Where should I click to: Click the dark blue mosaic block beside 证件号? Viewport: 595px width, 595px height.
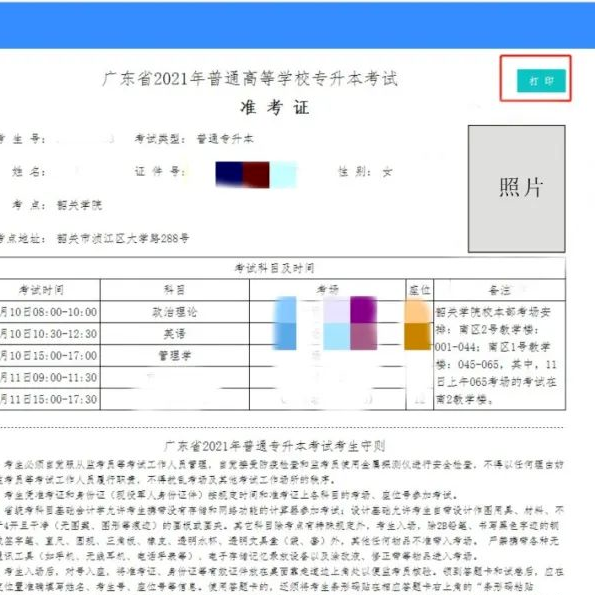click(229, 174)
